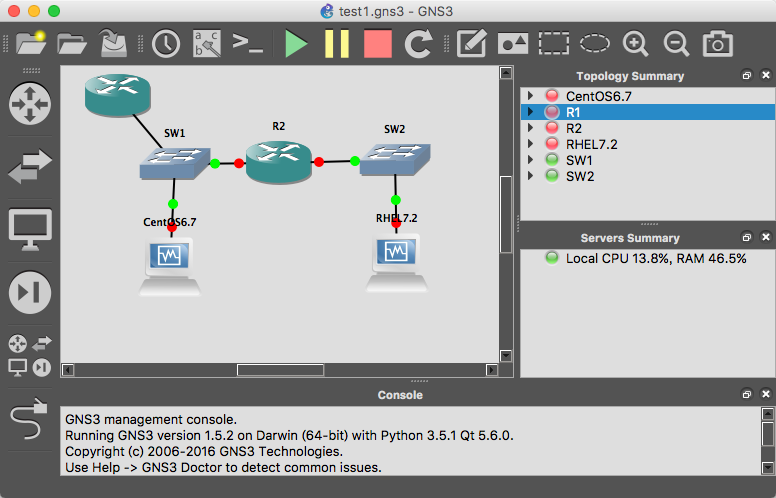The image size is (776, 498).
Task: Select the SW2 row text
Action: pos(580,176)
